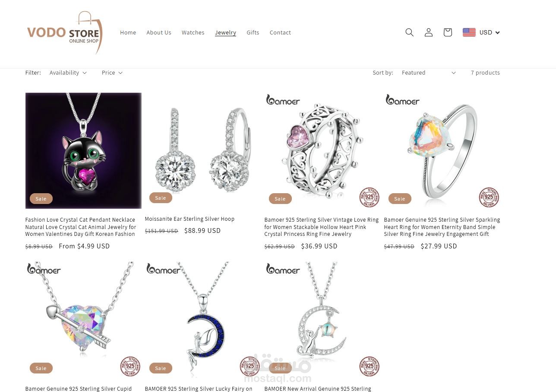
Task: Open Bamoer Vintage Love Ring product title
Action: 322,227
